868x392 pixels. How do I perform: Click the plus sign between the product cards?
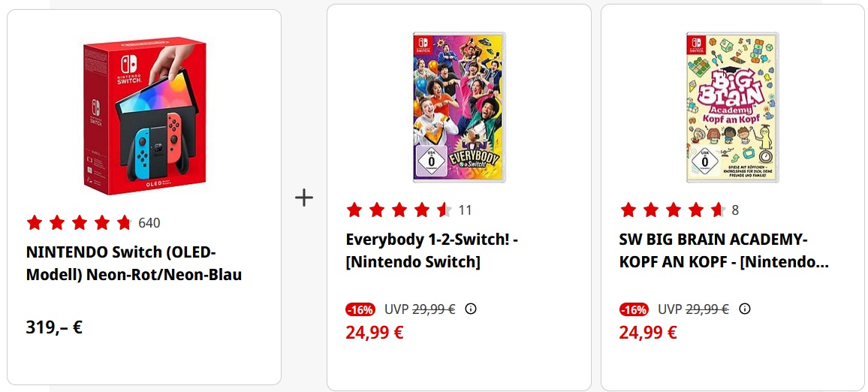tap(304, 198)
